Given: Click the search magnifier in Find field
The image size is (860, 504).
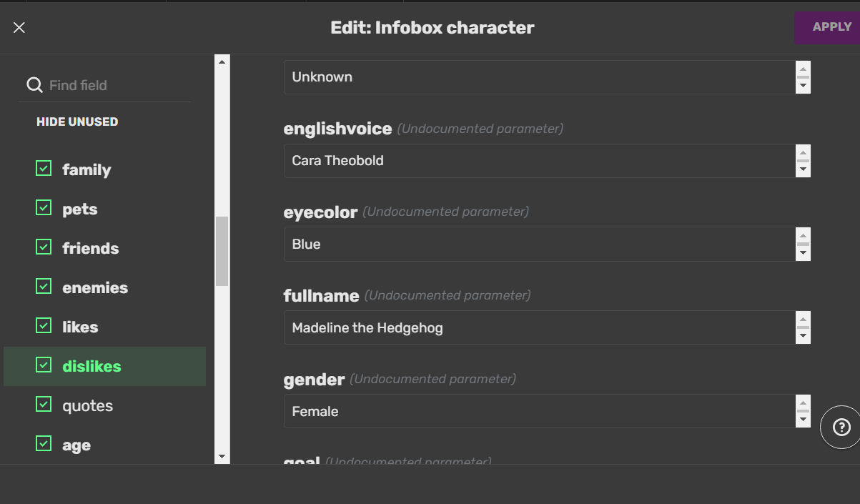Looking at the screenshot, I should click(34, 84).
